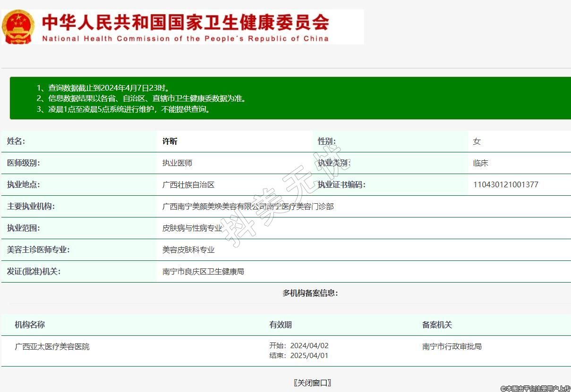571x392 pixels.
Task: Click the 姓名 field label
Action: 16,142
